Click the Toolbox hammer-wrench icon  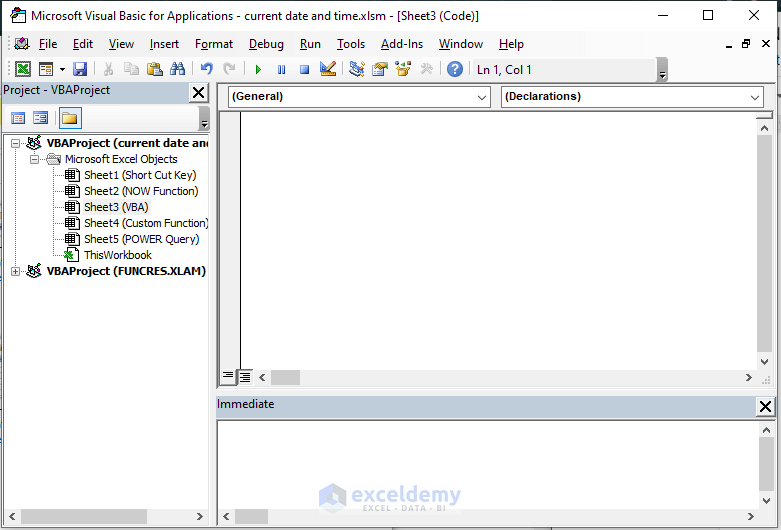(x=426, y=69)
